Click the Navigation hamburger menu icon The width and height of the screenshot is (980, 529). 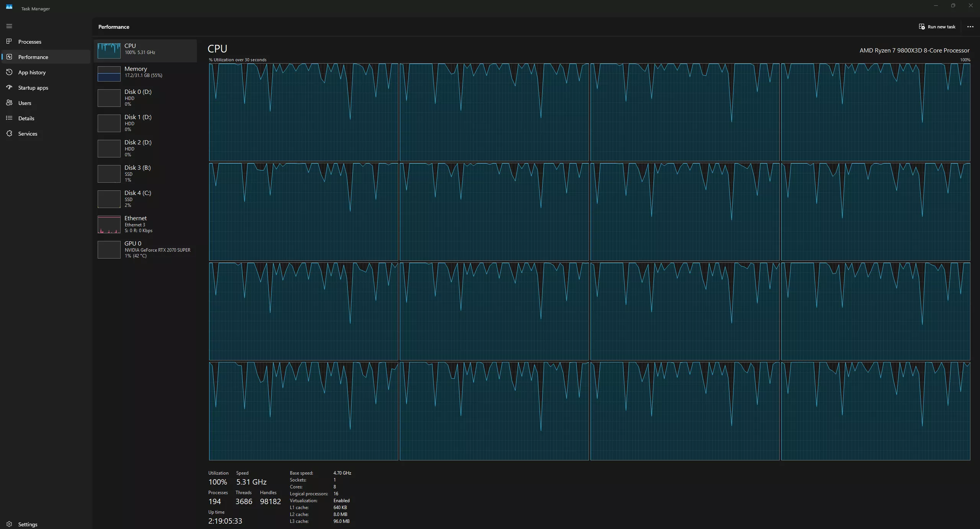tap(9, 26)
